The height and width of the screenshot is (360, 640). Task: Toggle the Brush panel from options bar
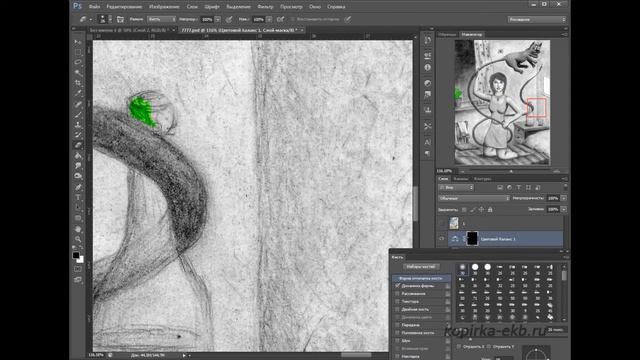(120, 19)
